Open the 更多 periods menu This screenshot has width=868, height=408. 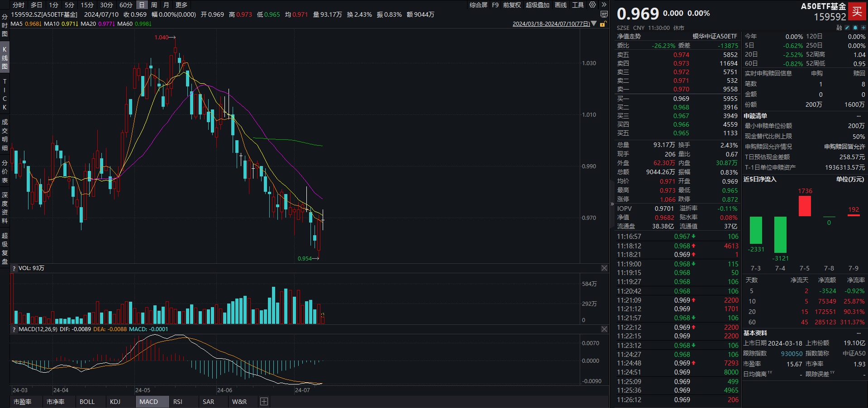tap(181, 5)
